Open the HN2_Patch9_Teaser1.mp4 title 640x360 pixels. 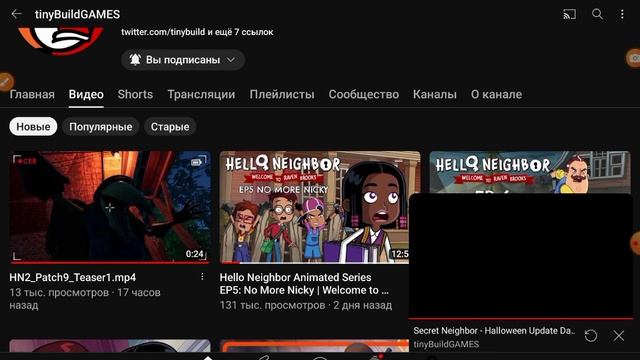pos(73,277)
